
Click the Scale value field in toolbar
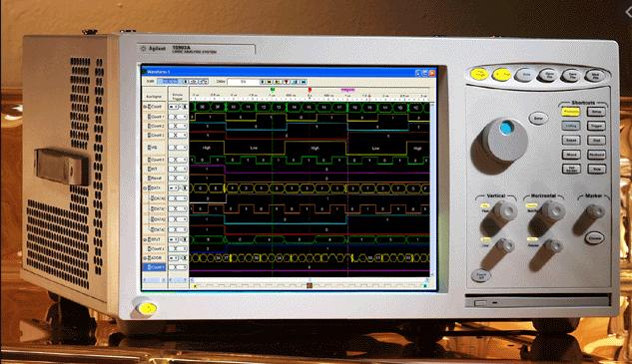[170, 82]
